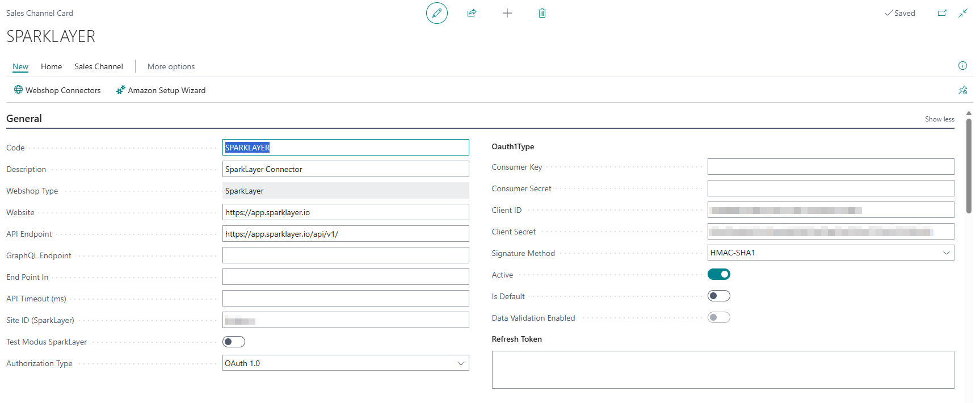Toggle Data Validation Enabled switch

tap(719, 317)
